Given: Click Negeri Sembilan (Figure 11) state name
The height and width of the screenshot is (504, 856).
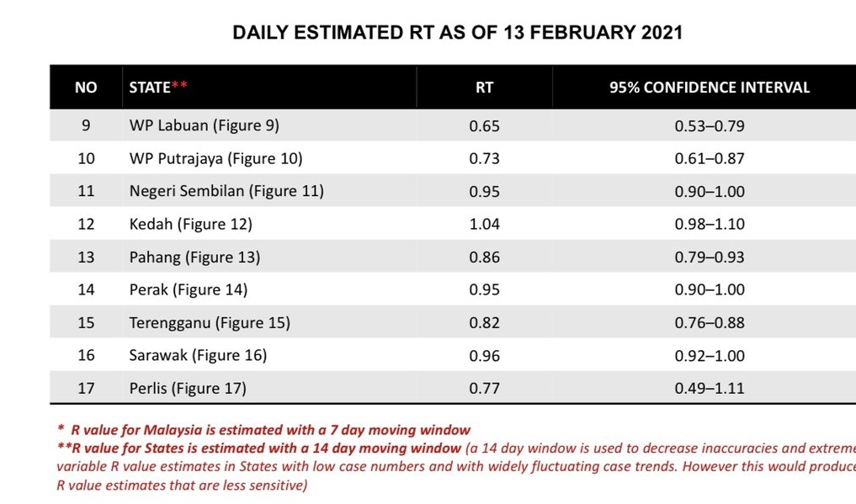Looking at the screenshot, I should point(226,192).
